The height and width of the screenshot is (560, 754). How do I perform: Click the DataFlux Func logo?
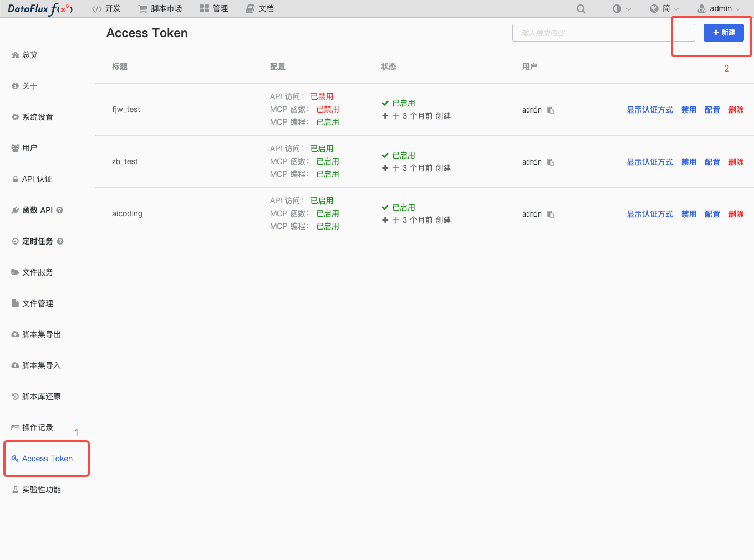tap(40, 9)
